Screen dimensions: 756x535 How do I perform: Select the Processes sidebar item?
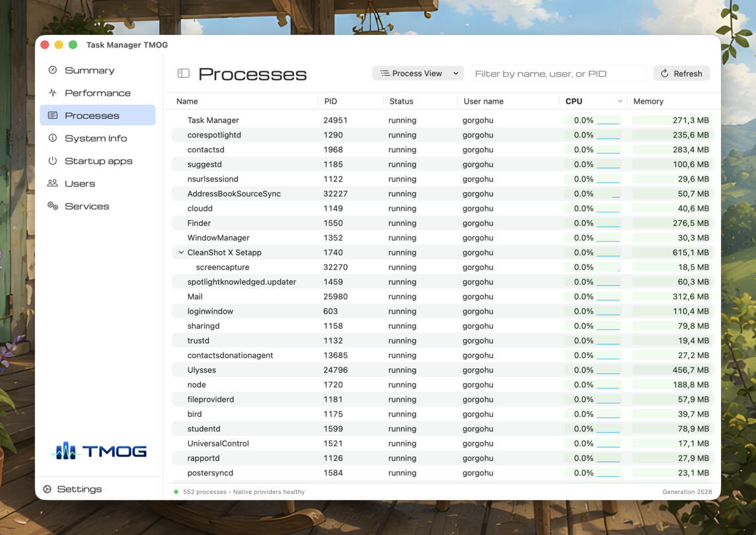tap(98, 115)
